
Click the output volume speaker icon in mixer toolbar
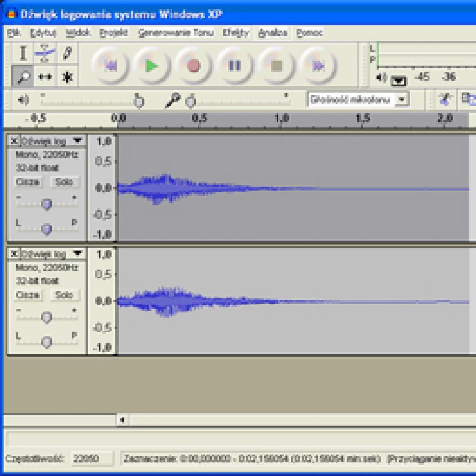23,100
